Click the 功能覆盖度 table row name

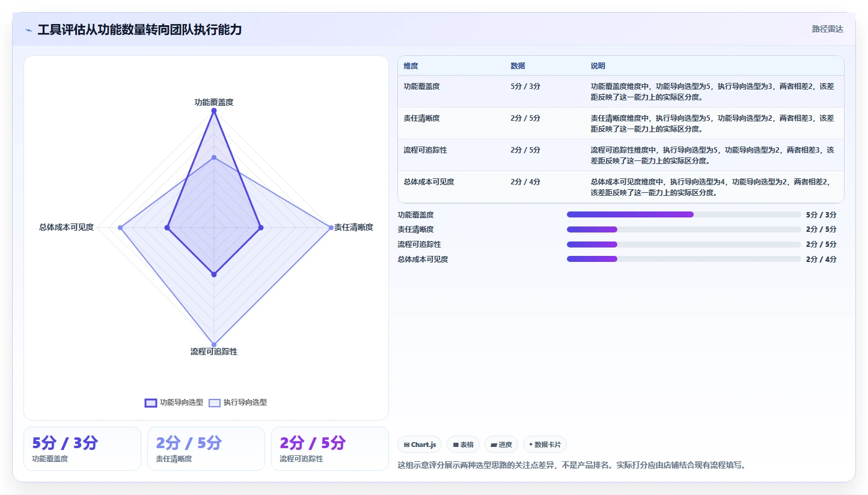click(422, 87)
